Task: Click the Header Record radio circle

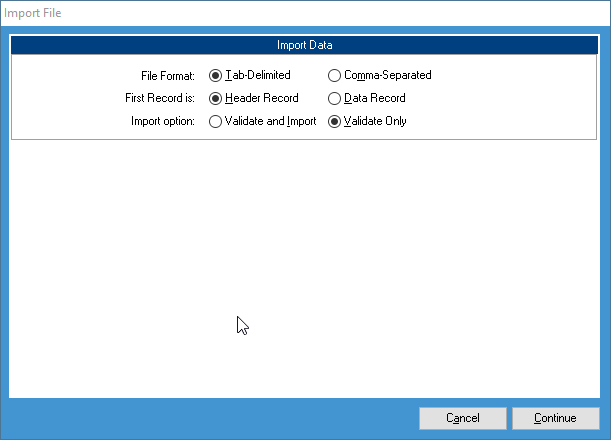Action: click(x=216, y=98)
